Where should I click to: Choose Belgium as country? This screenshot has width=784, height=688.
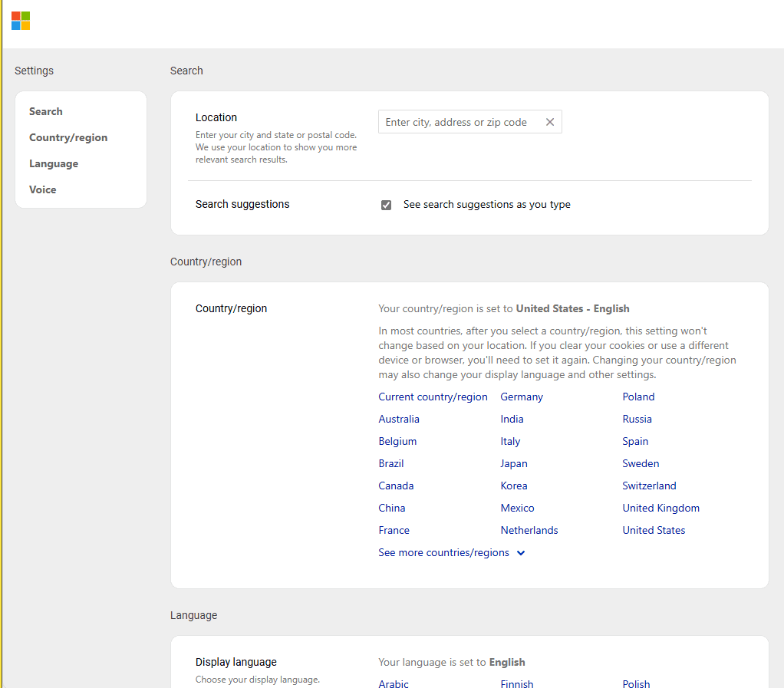pos(397,441)
